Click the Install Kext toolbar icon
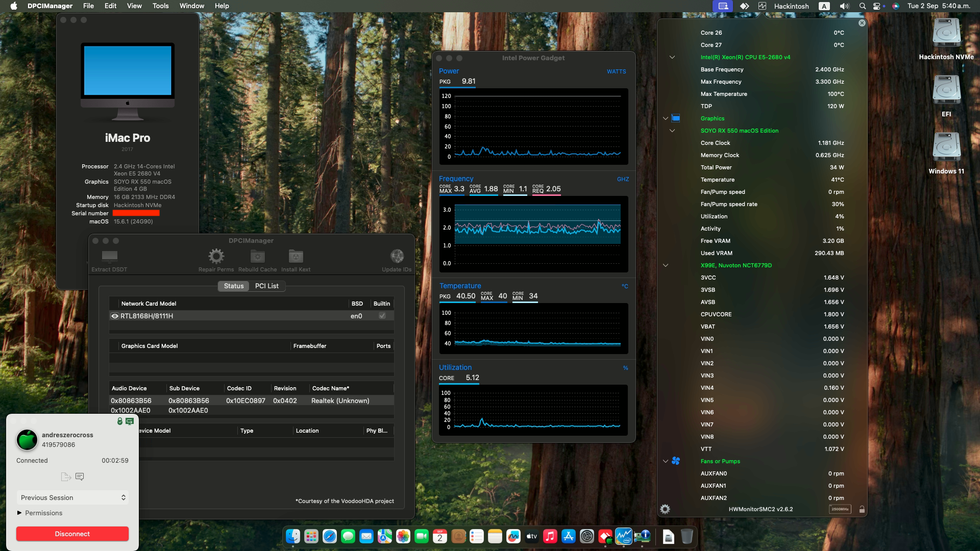Viewport: 980px width, 551px height. 296,256
